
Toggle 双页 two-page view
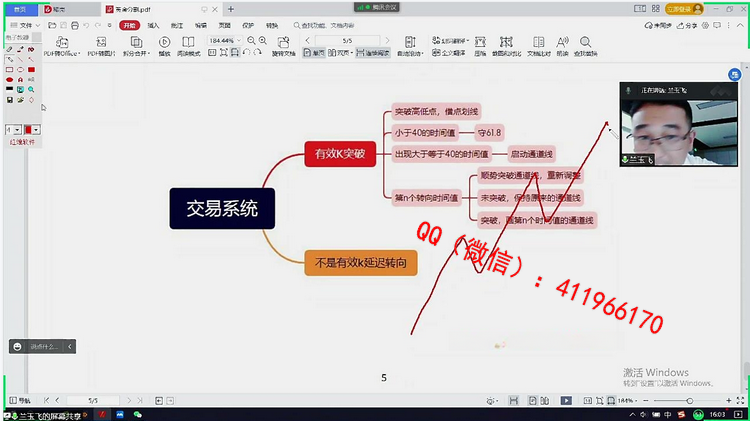click(x=340, y=52)
